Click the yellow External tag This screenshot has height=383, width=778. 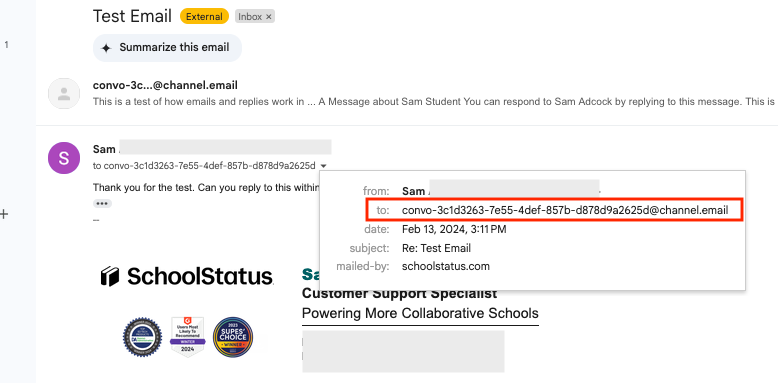click(204, 16)
